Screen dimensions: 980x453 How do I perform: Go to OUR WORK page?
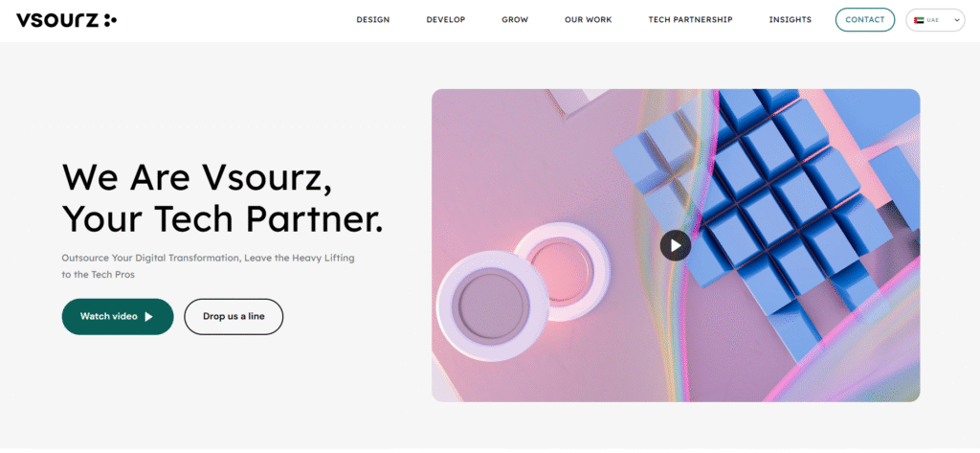click(589, 20)
